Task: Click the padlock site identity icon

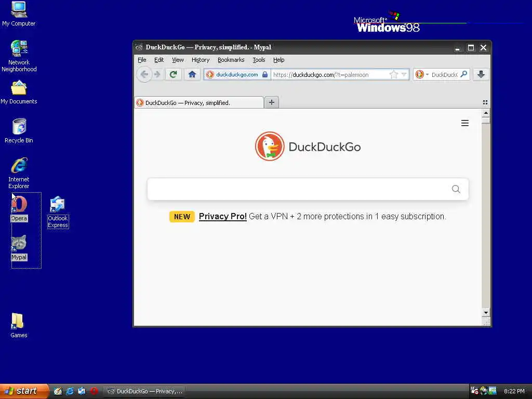Action: coord(265,74)
